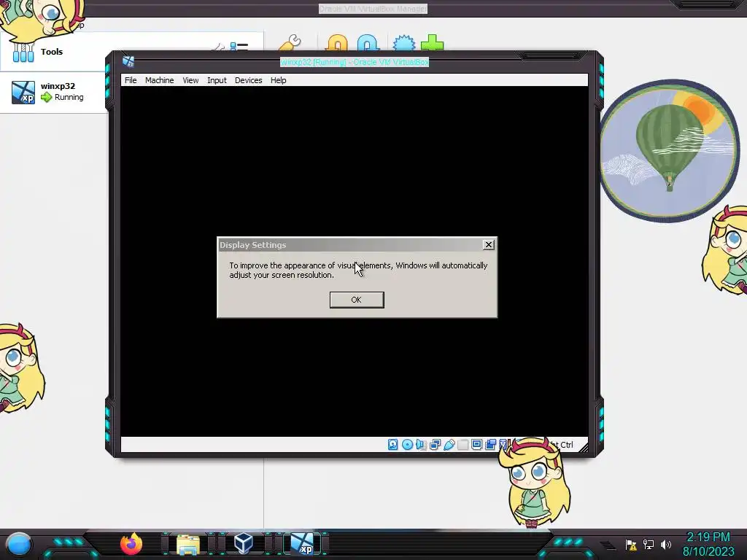Open the Input menu

[217, 80]
